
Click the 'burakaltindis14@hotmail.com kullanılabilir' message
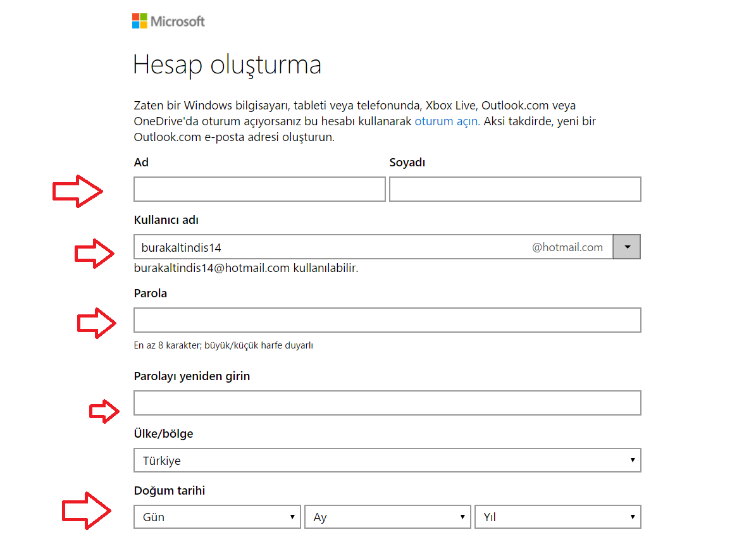click(x=246, y=268)
